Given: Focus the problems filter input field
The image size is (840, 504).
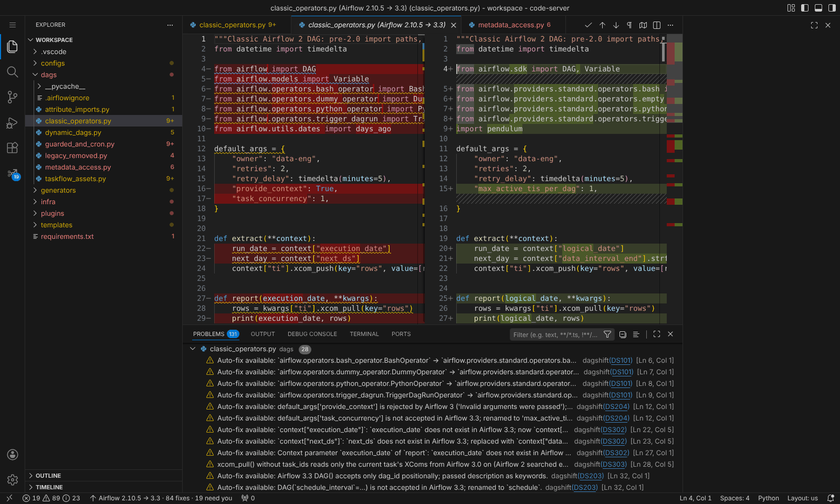Looking at the screenshot, I should pos(555,334).
